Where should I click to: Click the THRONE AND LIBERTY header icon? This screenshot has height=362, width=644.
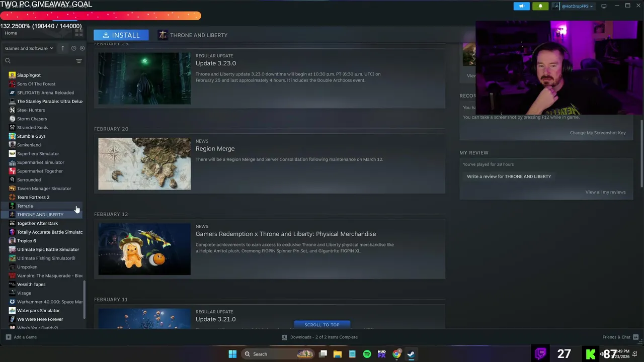pos(162,35)
